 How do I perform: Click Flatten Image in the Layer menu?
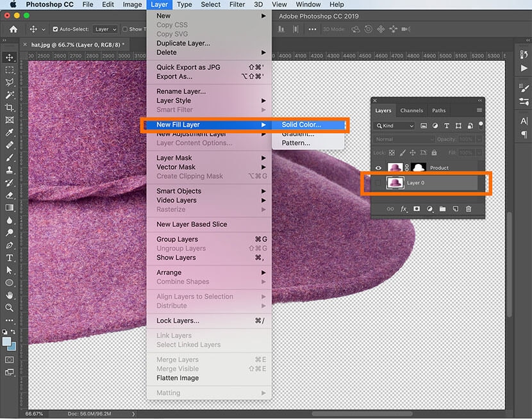click(178, 378)
